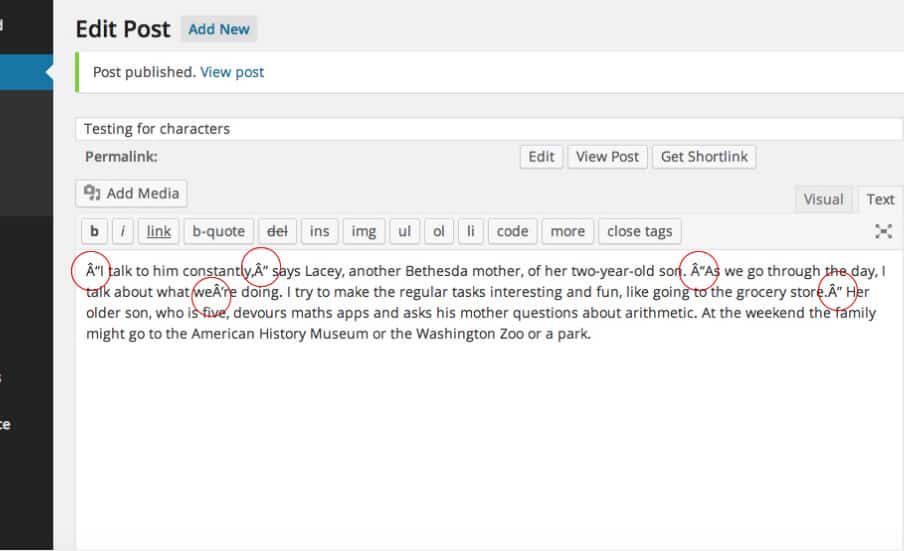Insert bold tag with b button

click(x=93, y=231)
